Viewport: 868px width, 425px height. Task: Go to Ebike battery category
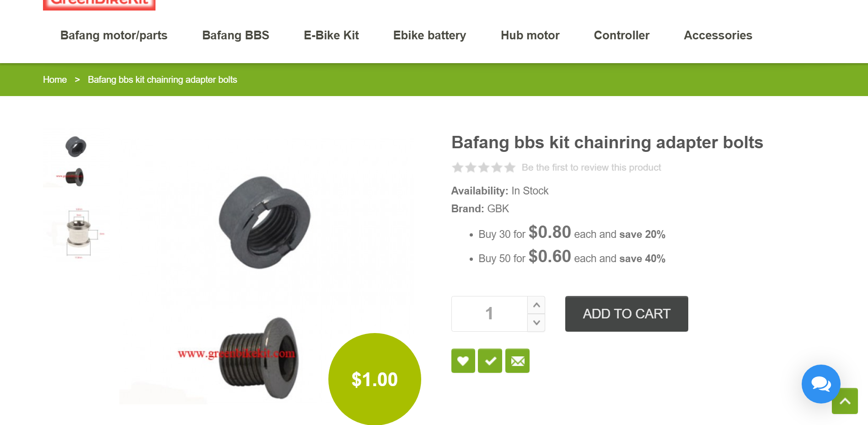point(429,35)
